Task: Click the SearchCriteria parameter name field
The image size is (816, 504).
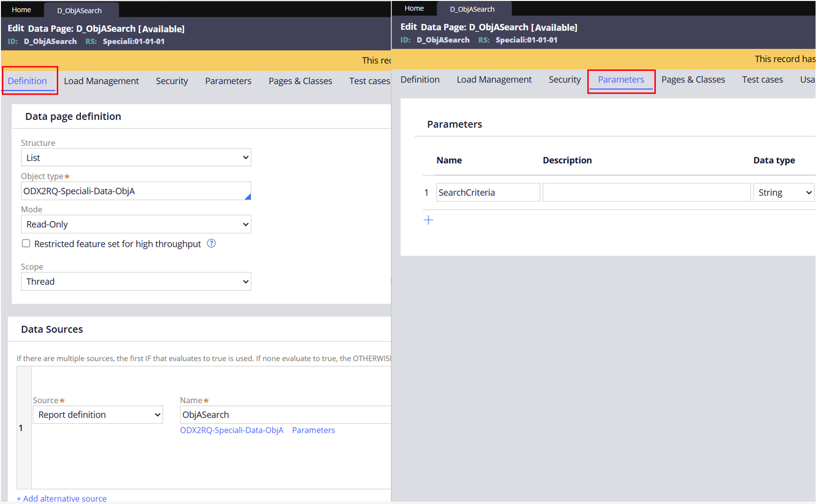Action: point(488,193)
